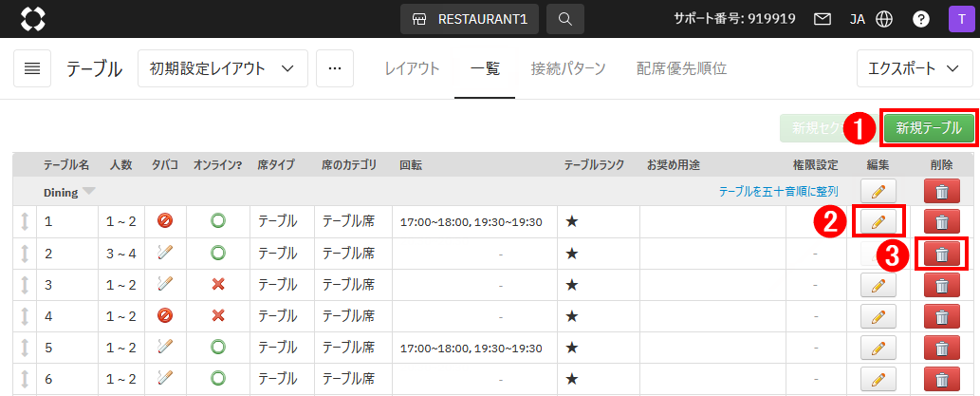Click the pencil edit icon for table 1
Image resolution: width=980 pixels, height=396 pixels.
[878, 222]
